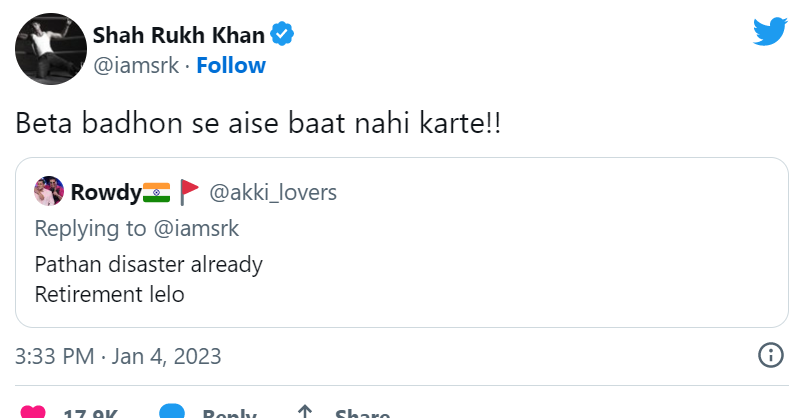This screenshot has width=807, height=418.
Task: Click the red flag emoji
Action: click(x=190, y=190)
